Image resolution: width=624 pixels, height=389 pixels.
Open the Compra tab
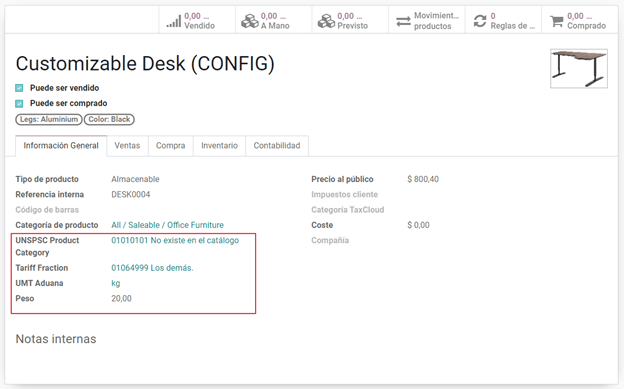pyautogui.click(x=170, y=146)
